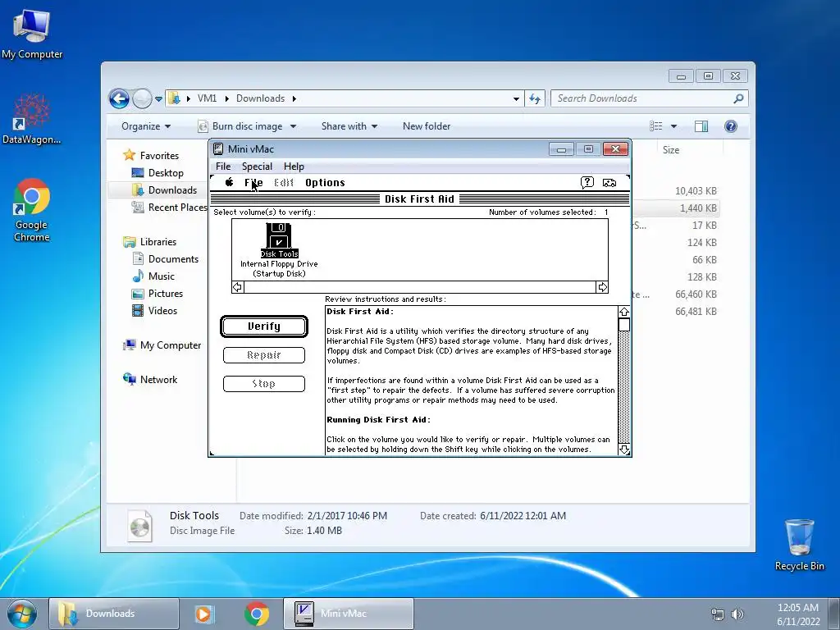The height and width of the screenshot is (630, 840).
Task: Switch to Downloads taskbar button
Action: [x=113, y=614]
